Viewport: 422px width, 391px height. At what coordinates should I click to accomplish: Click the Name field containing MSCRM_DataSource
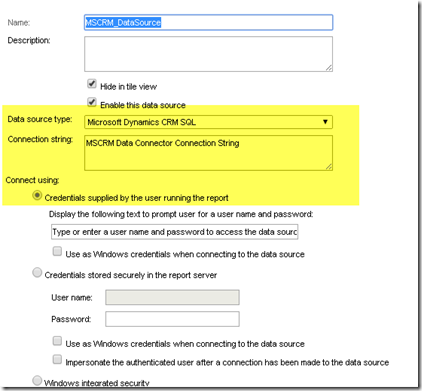tap(208, 22)
